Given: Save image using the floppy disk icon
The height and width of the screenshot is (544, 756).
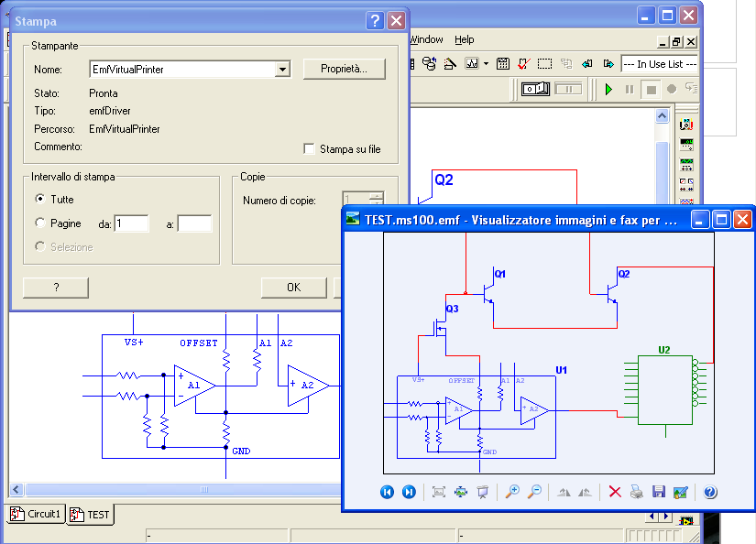Looking at the screenshot, I should pos(658,493).
